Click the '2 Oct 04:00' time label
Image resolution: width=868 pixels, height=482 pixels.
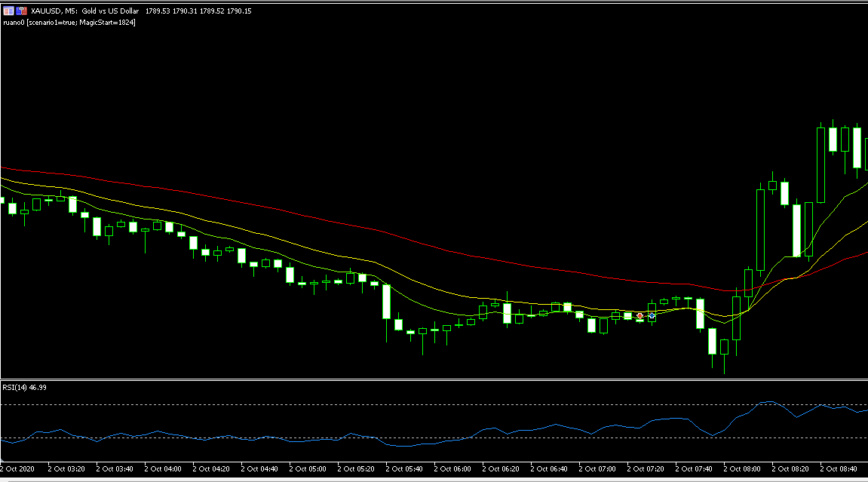(163, 468)
